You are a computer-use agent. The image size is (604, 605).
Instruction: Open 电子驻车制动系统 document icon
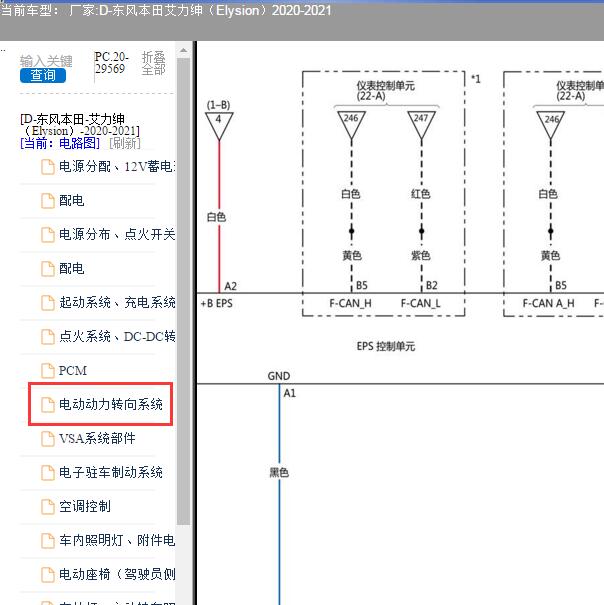click(48, 472)
